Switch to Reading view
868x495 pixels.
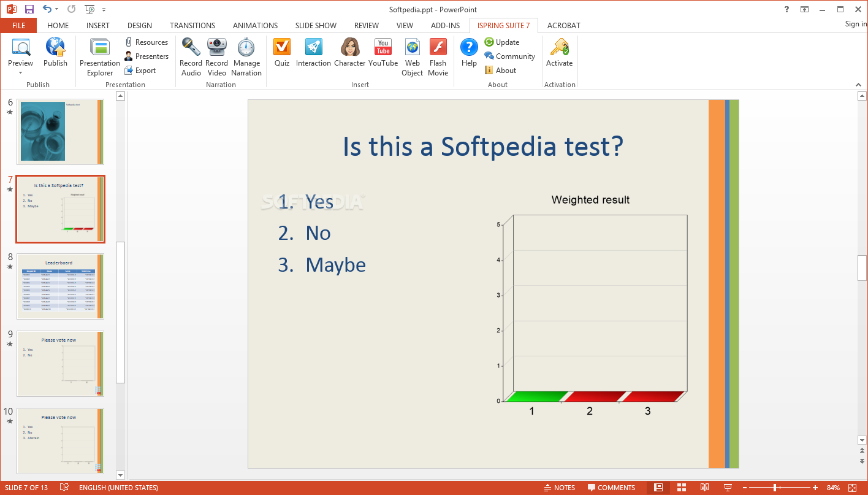click(x=705, y=488)
